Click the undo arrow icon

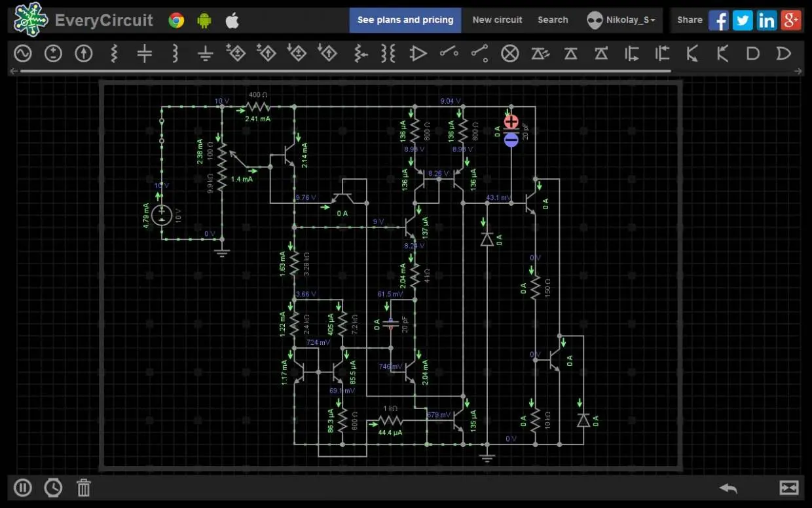(x=728, y=488)
